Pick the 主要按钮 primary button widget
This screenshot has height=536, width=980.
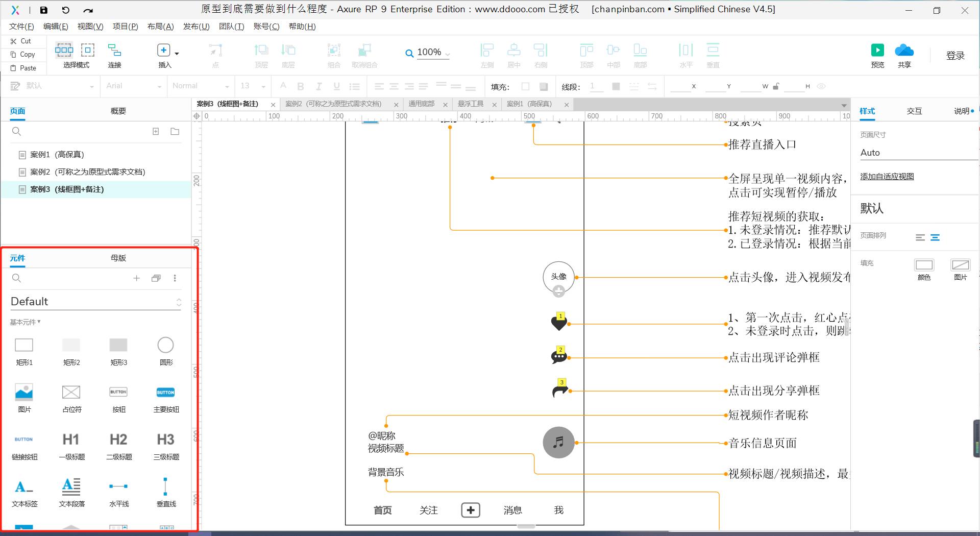pyautogui.click(x=166, y=398)
